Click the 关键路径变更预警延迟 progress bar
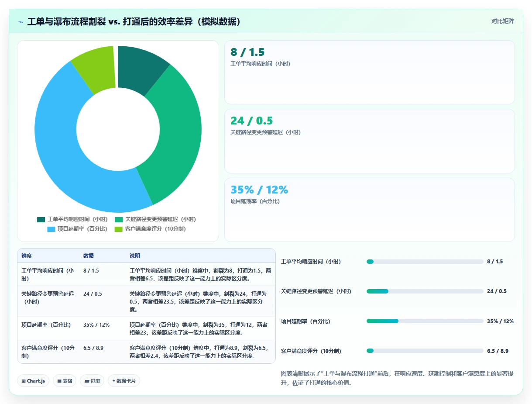532x404 pixels. pos(425,291)
